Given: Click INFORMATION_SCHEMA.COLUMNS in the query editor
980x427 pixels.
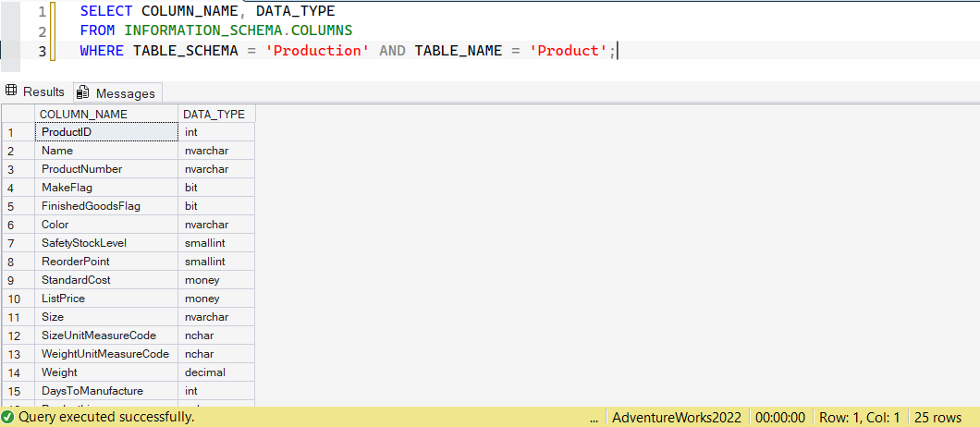Looking at the screenshot, I should (x=239, y=30).
